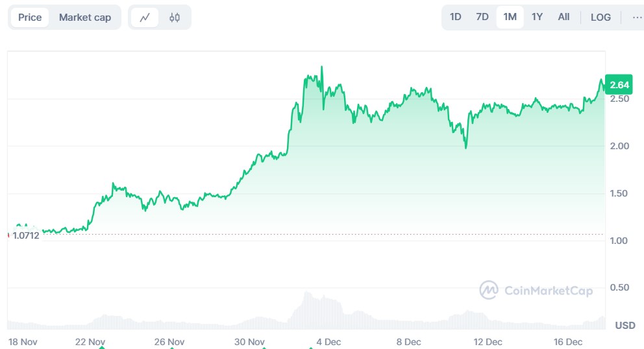The height and width of the screenshot is (349, 644).
Task: Select the 1M time range
Action: 510,17
